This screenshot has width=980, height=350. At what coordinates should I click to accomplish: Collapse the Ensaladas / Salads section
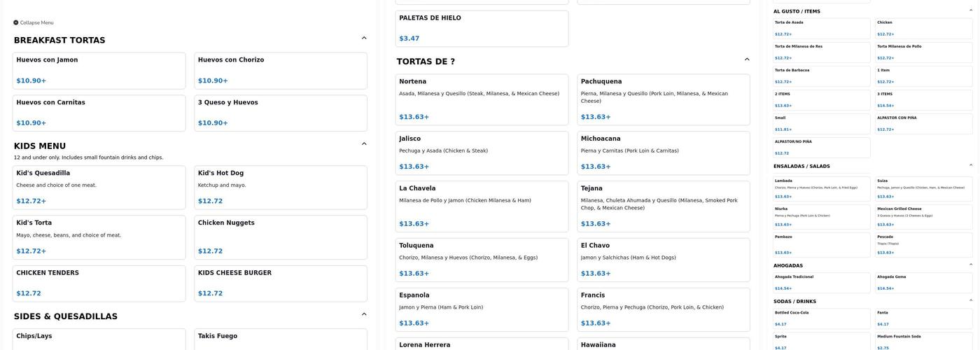tap(971, 165)
